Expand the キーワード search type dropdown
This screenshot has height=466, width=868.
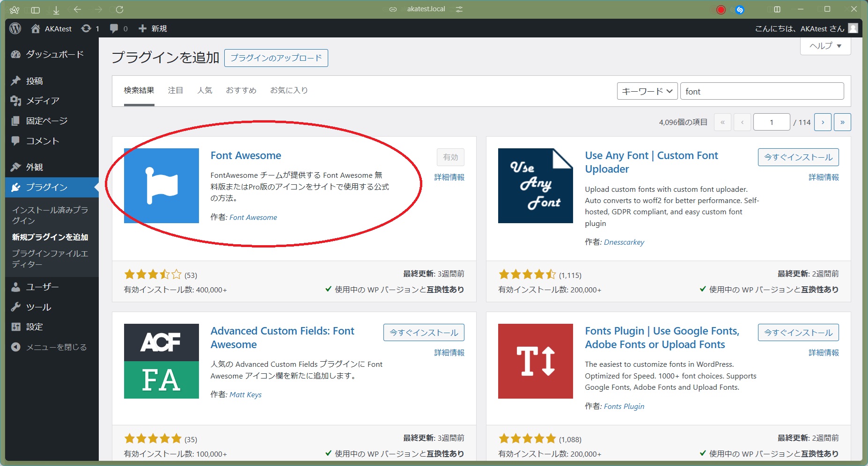click(x=647, y=91)
